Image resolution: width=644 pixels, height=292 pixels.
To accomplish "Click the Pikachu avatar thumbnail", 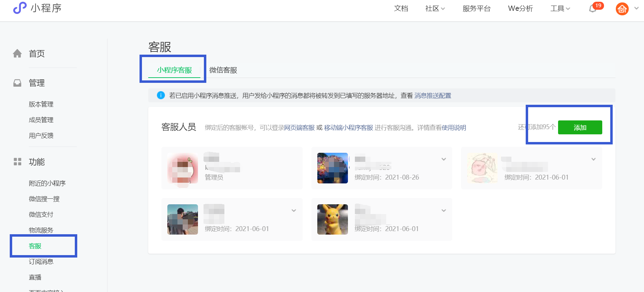I will coord(332,219).
